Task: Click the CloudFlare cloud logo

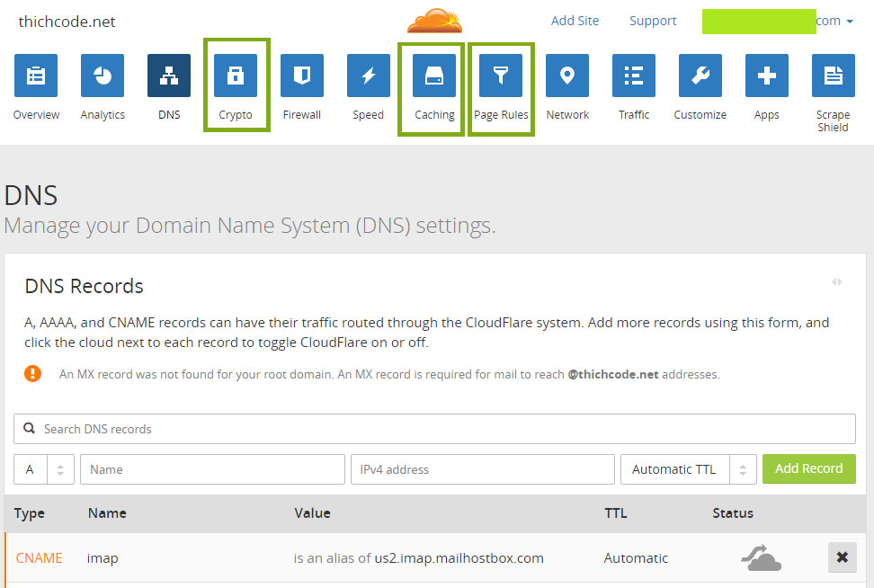Action: tap(435, 21)
